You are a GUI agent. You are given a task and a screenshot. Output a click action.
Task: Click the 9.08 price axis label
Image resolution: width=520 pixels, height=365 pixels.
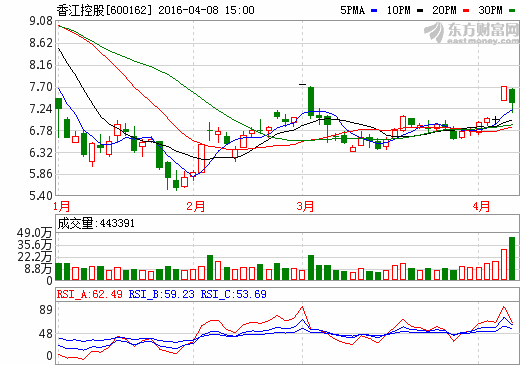click(41, 21)
